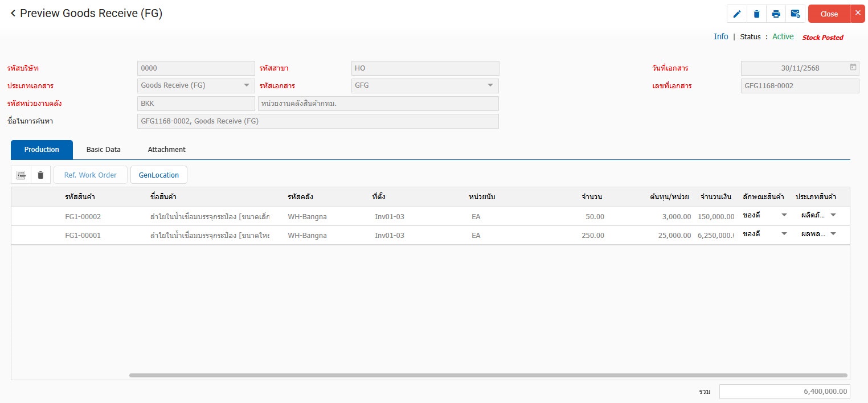Image resolution: width=868 pixels, height=403 pixels.
Task: Open the GFG document code dropdown
Action: 490,85
